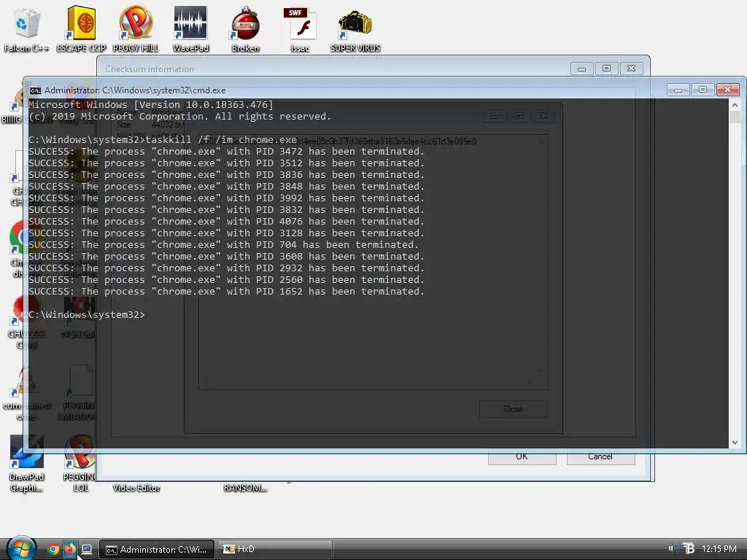The width and height of the screenshot is (747, 560).
Task: Open the DrawPad Graphic desktop shortcut
Action: tap(27, 464)
